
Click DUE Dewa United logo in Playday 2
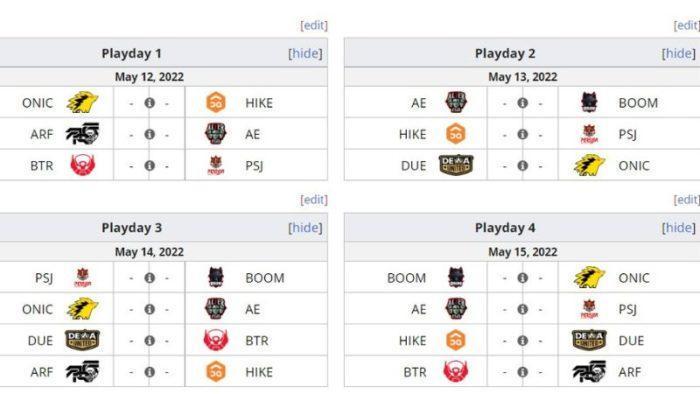click(x=456, y=166)
